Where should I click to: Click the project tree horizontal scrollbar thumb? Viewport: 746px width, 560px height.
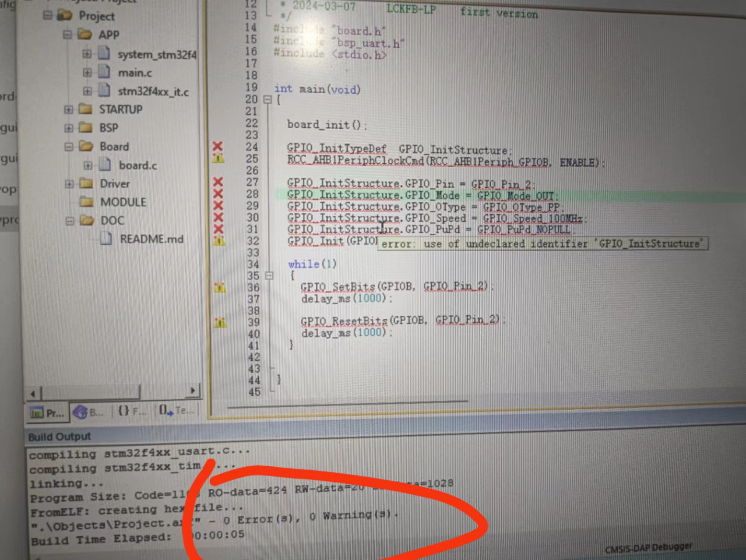point(91,392)
